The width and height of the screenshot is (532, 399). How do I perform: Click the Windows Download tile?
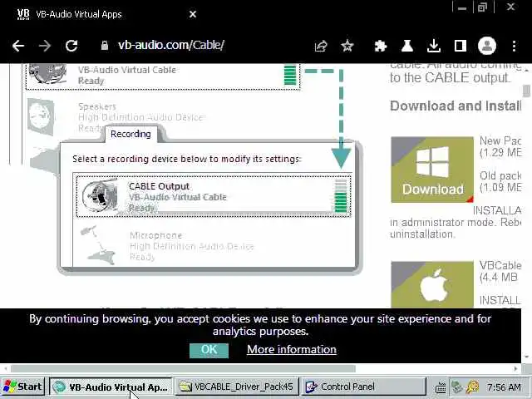pyautogui.click(x=432, y=170)
